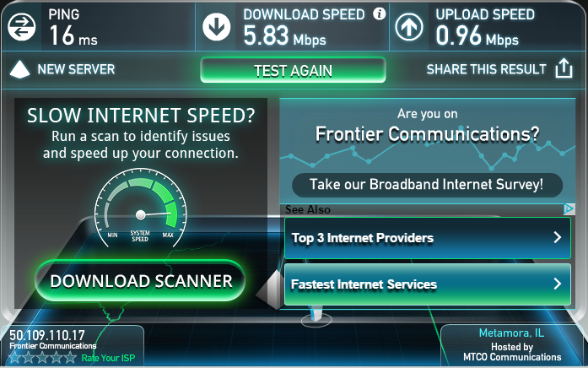The width and height of the screenshot is (588, 368).
Task: Click the Test Again button
Action: 293,70
